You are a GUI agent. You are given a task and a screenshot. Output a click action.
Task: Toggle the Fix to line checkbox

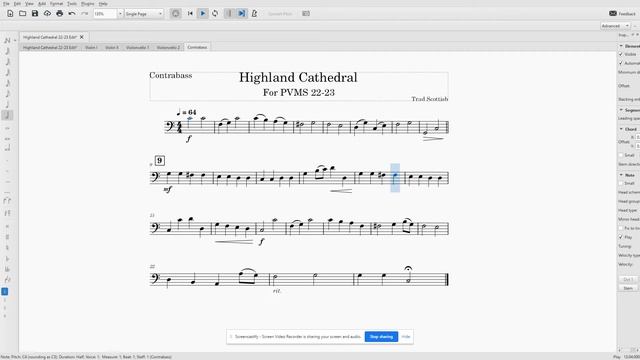pyautogui.click(x=621, y=228)
